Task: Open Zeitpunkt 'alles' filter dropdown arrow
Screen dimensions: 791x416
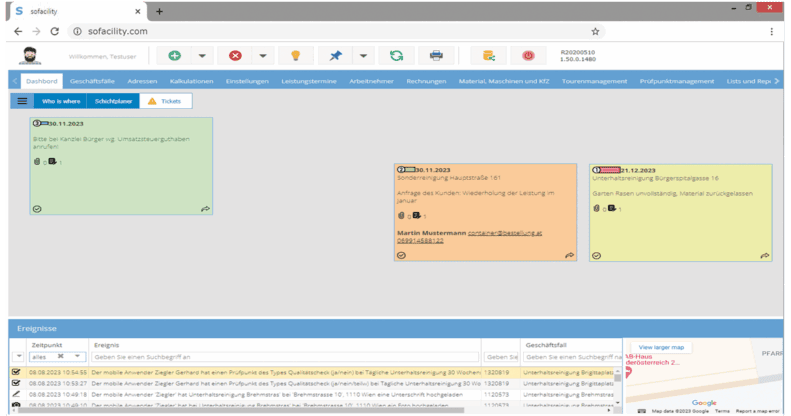Action: tap(78, 356)
